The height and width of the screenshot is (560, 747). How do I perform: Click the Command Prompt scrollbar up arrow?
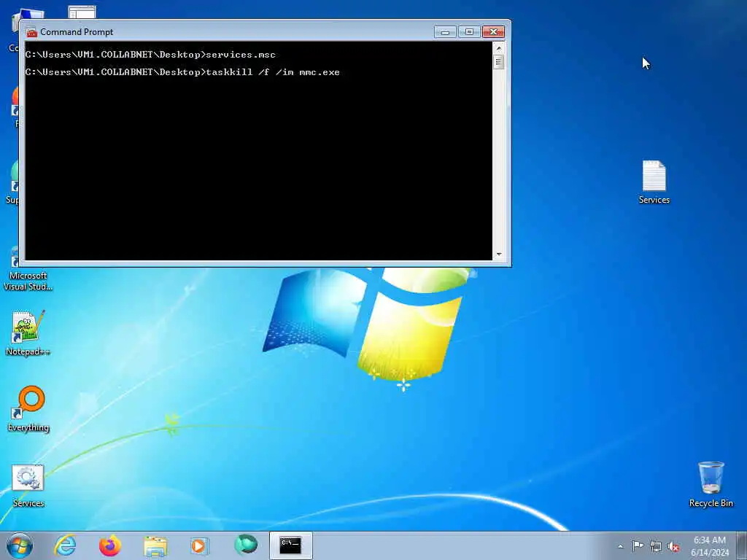coord(499,48)
